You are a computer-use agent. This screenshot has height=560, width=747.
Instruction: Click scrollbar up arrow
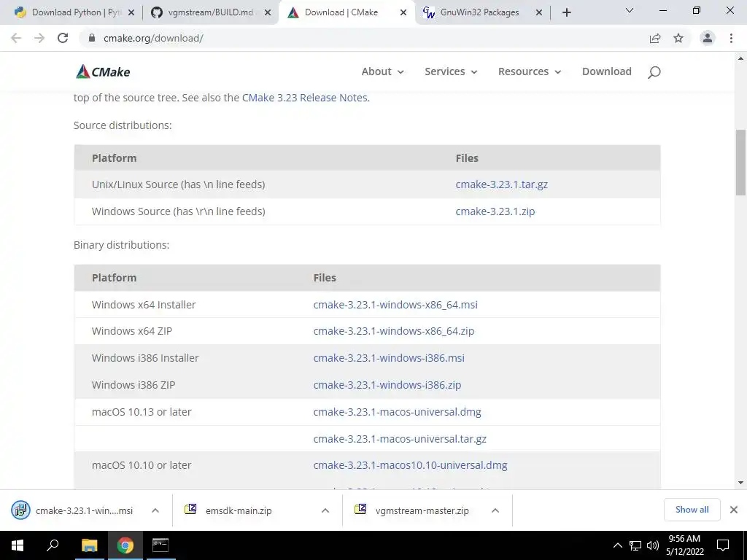click(741, 58)
